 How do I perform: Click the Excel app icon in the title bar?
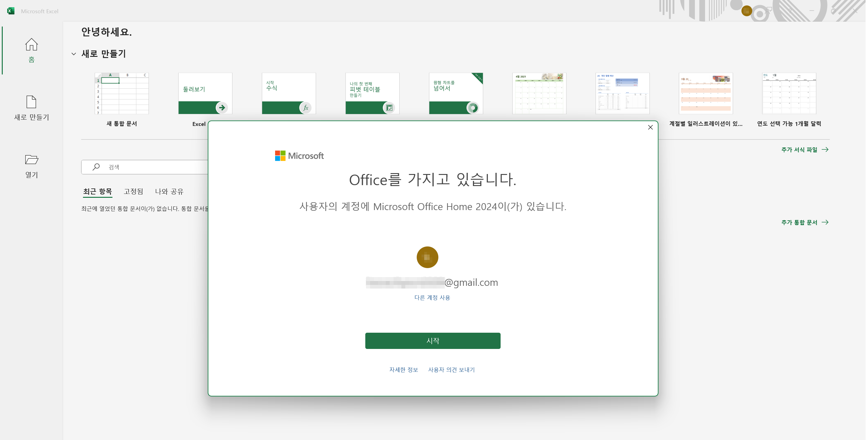(x=11, y=11)
